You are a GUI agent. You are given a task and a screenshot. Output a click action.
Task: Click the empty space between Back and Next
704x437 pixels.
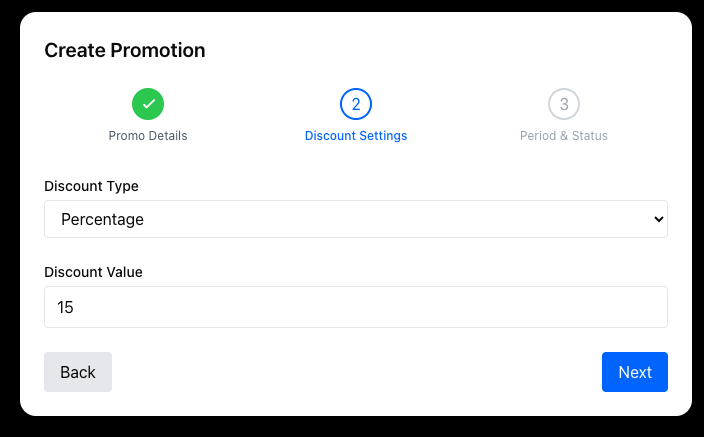pyautogui.click(x=356, y=372)
